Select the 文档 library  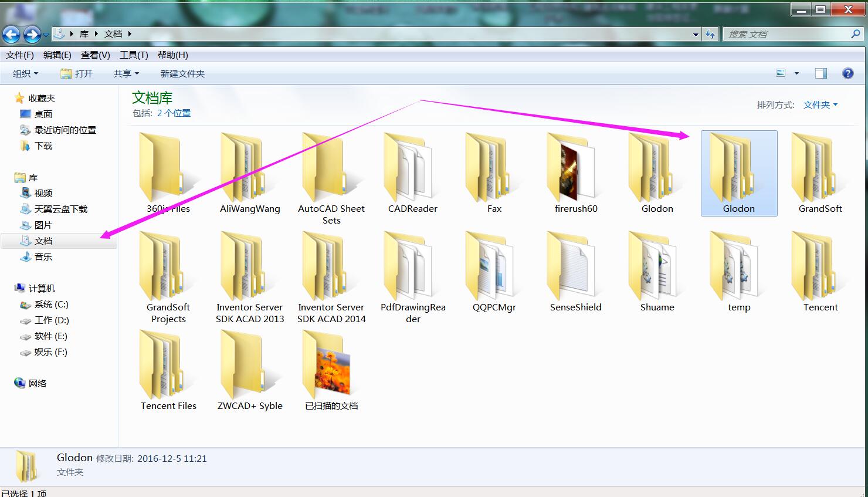pyautogui.click(x=59, y=241)
